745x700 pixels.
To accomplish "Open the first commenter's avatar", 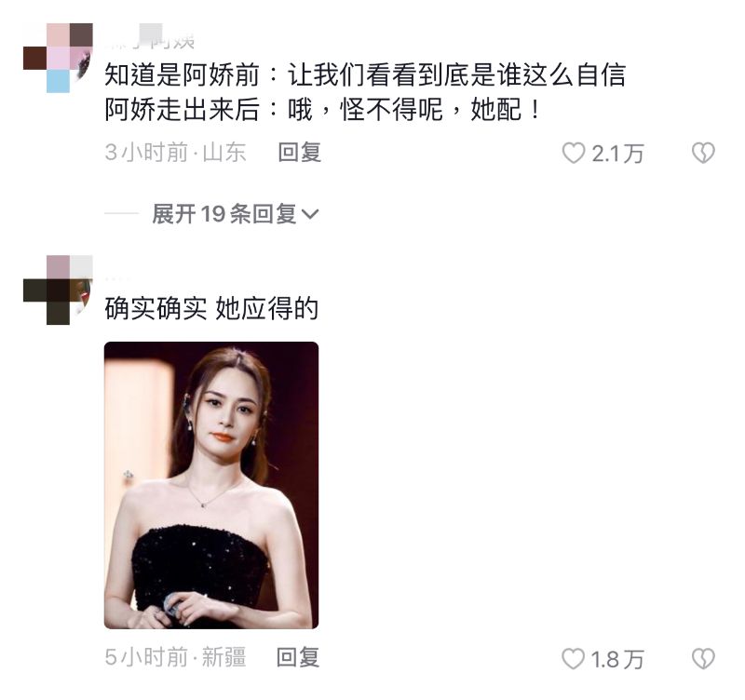I will click(x=58, y=58).
